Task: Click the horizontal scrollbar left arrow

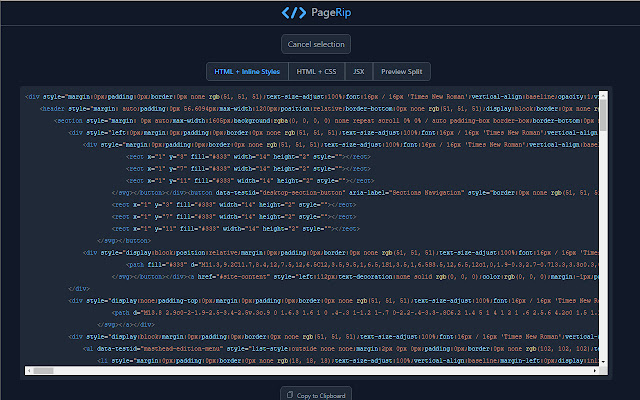Action: (29, 371)
